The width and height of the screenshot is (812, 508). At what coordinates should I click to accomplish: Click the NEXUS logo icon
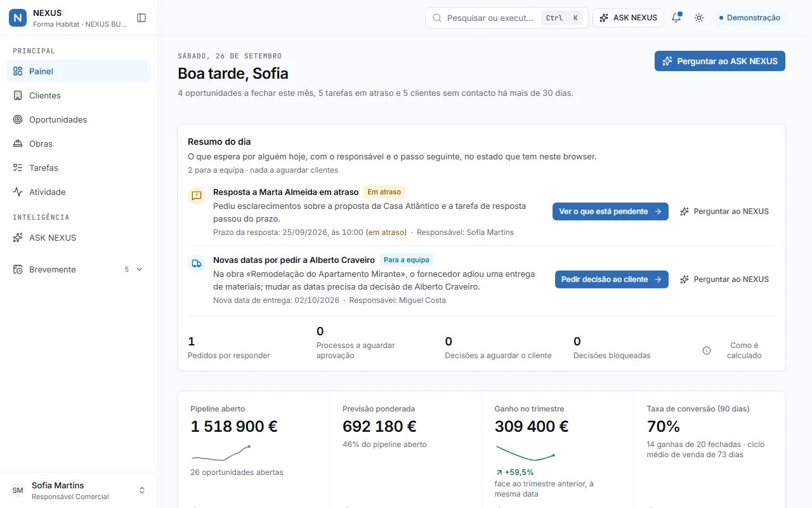point(18,18)
